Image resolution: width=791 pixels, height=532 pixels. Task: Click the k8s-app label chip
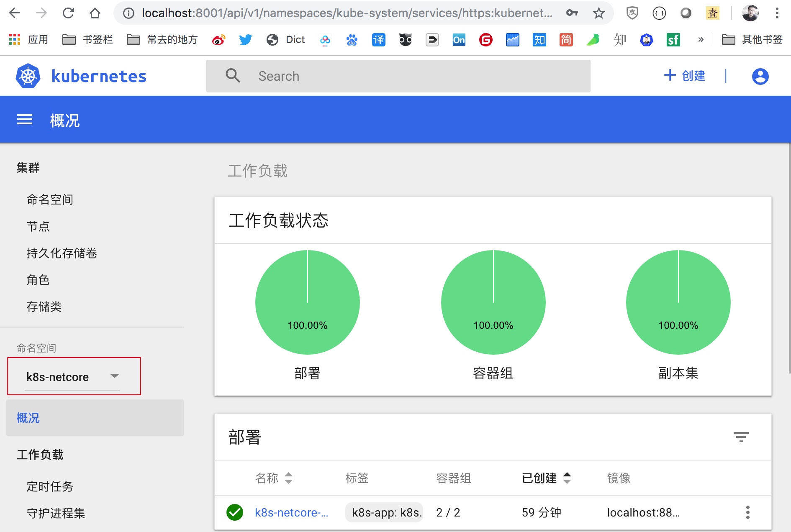(x=384, y=512)
